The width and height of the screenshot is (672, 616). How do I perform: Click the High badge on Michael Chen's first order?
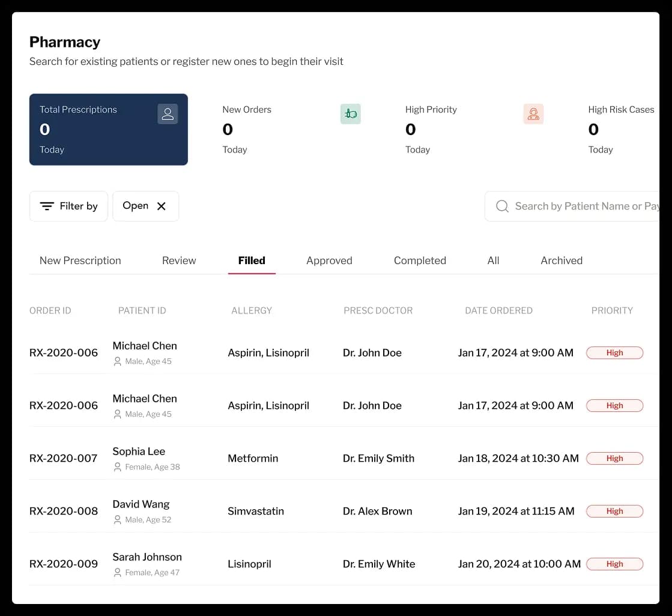coord(614,352)
